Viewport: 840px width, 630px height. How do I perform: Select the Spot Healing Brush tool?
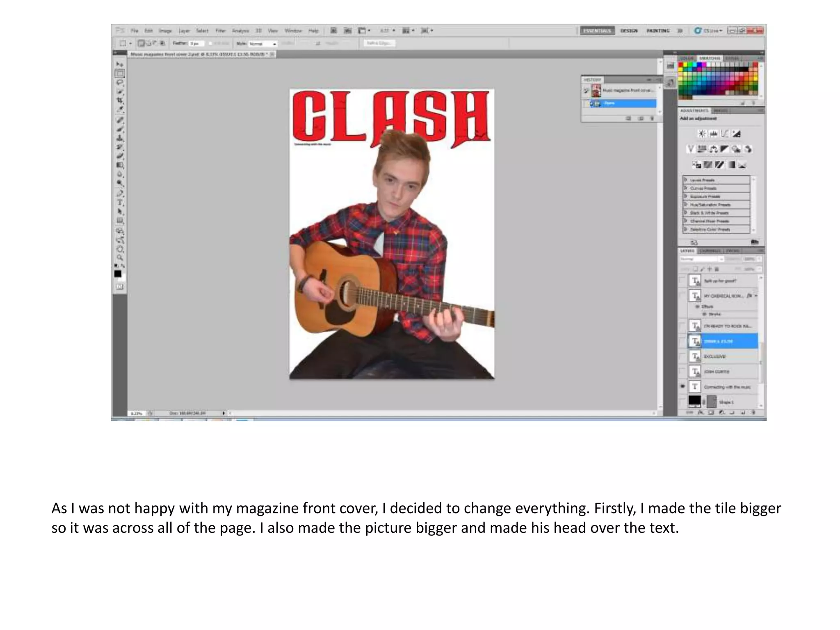pos(120,120)
